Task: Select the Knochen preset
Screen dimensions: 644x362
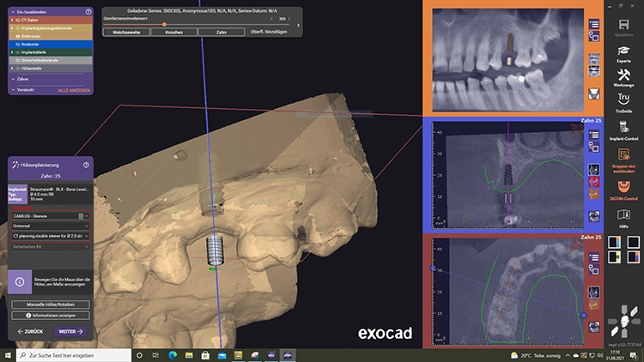Action: click(x=174, y=32)
